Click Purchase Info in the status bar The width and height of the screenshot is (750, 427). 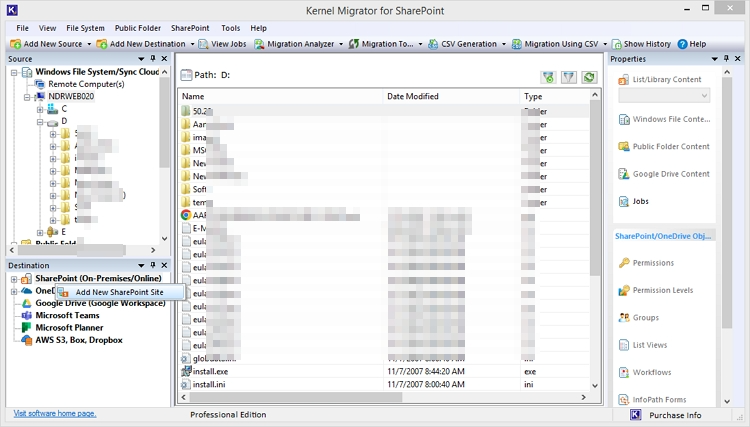click(675, 415)
